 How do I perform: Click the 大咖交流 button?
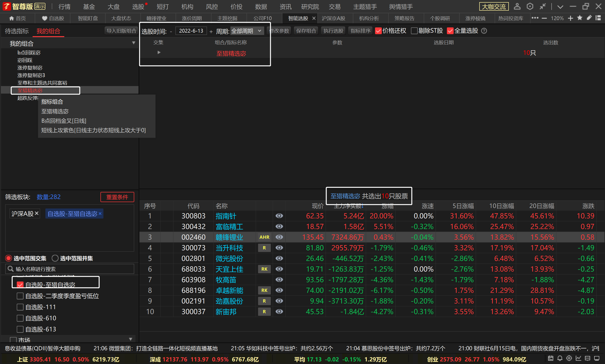pos(494,7)
